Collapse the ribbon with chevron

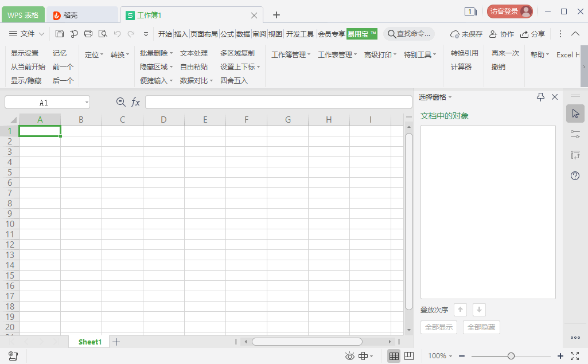point(575,34)
